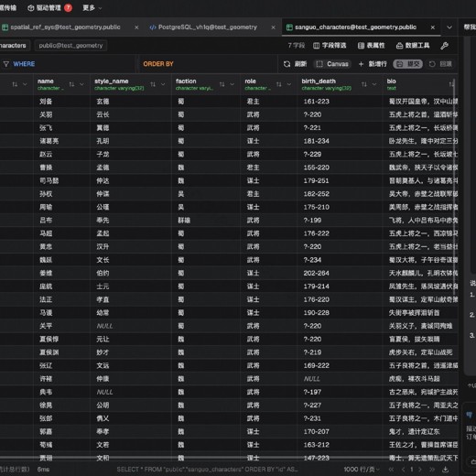Open 驱动管理 driver management
476x476 pixels.
click(x=49, y=8)
